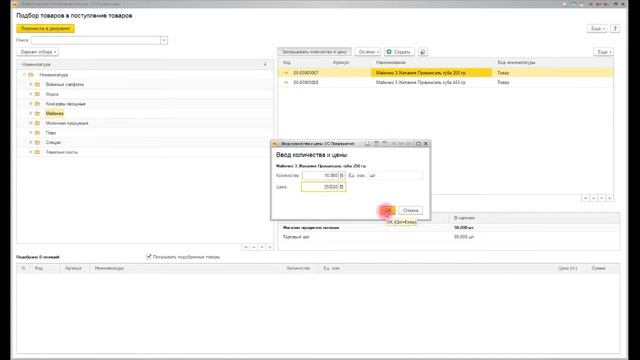640x360 pixels.
Task: Click Количество header in selected items table
Action: (x=298, y=269)
